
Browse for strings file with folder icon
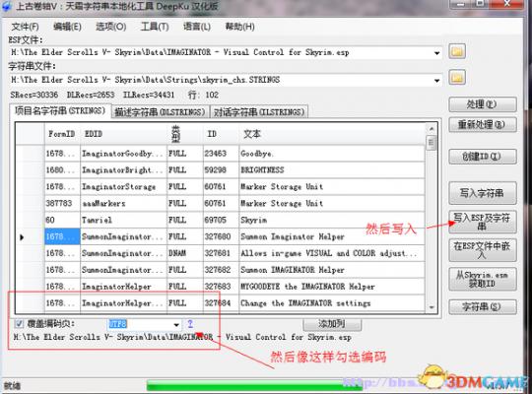click(457, 78)
